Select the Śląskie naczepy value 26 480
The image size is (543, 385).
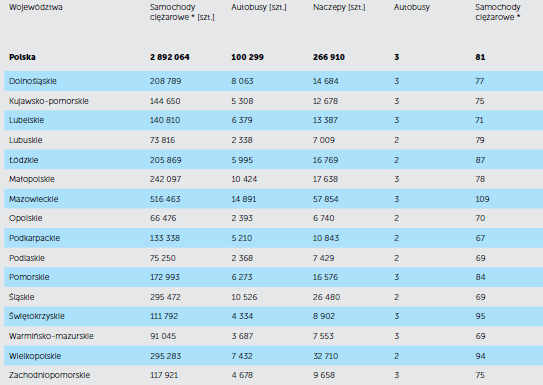coord(326,297)
